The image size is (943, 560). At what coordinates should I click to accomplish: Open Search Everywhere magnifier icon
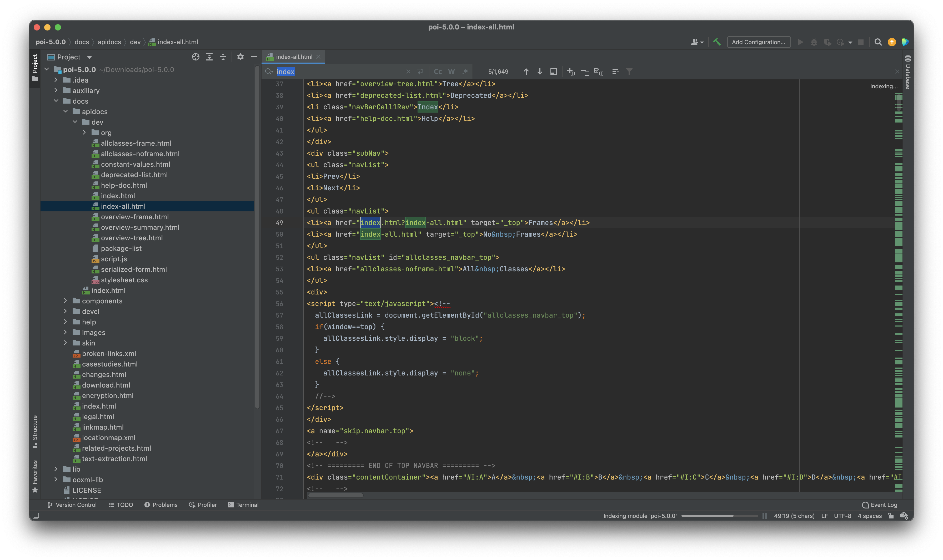878,42
